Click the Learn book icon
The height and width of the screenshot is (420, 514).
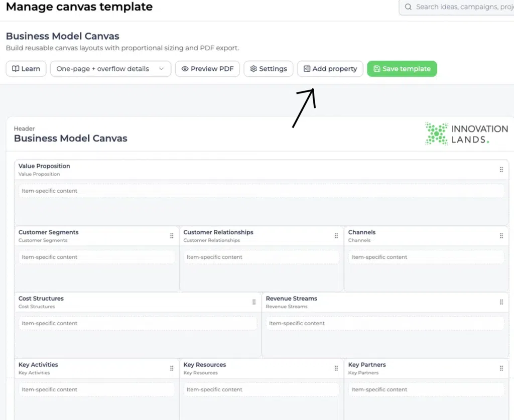(x=16, y=69)
